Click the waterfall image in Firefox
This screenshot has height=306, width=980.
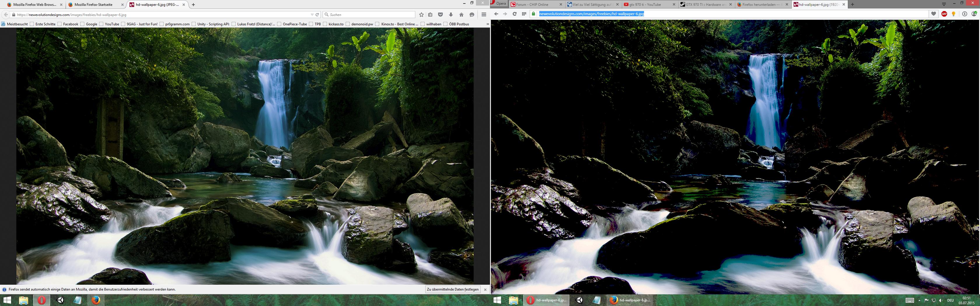[245, 156]
